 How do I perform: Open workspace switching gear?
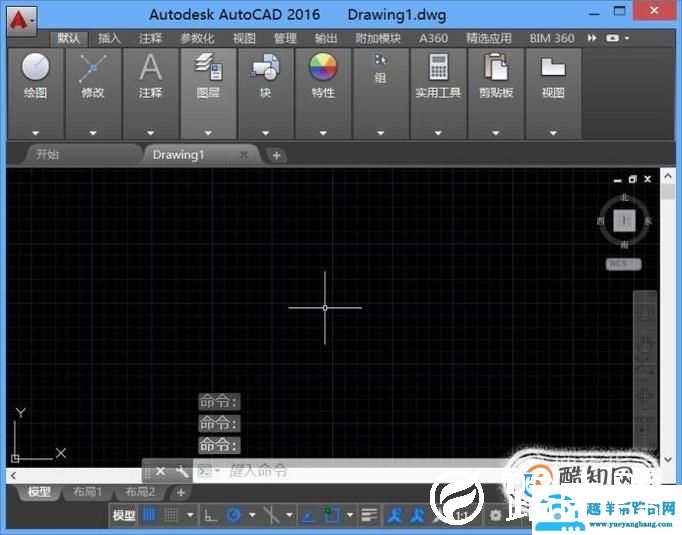coord(495,516)
